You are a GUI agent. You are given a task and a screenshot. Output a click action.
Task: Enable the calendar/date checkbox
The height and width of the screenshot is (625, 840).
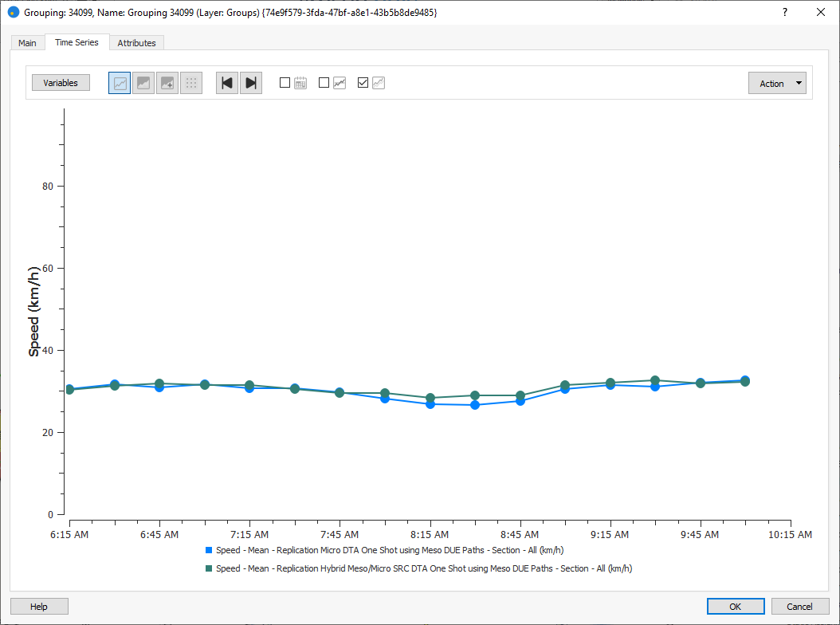point(285,82)
